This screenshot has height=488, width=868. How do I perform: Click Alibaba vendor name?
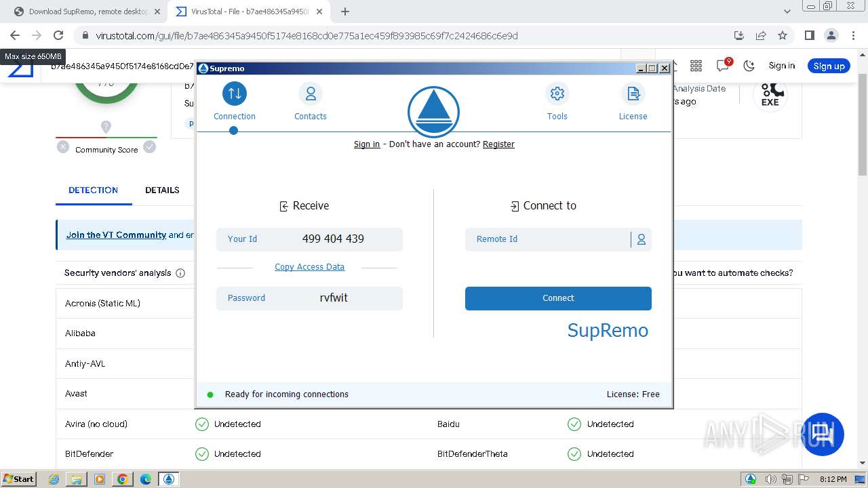[80, 333]
